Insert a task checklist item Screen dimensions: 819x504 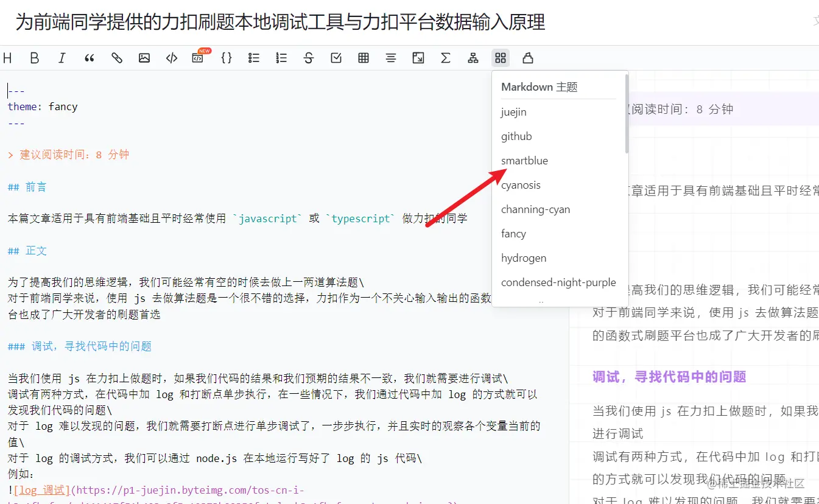tap(336, 58)
